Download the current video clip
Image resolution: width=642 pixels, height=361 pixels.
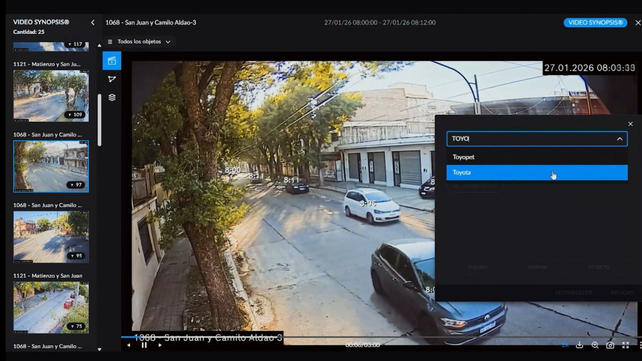[579, 345]
